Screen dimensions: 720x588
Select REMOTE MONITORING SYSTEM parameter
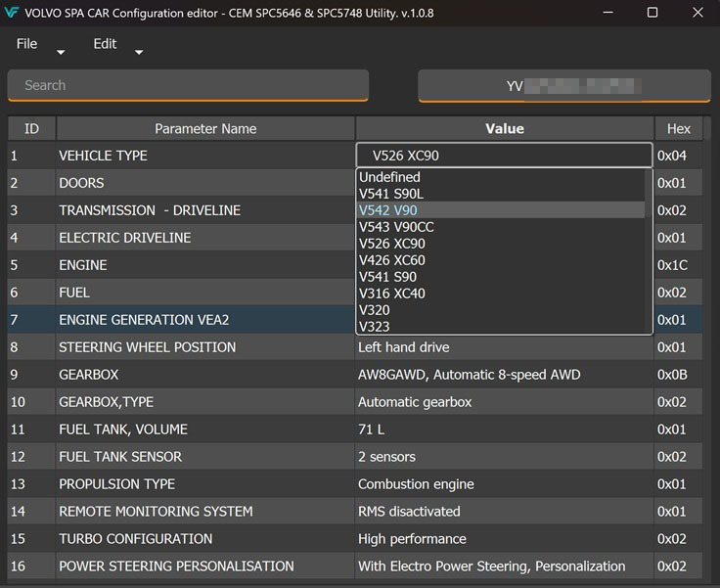click(204, 512)
